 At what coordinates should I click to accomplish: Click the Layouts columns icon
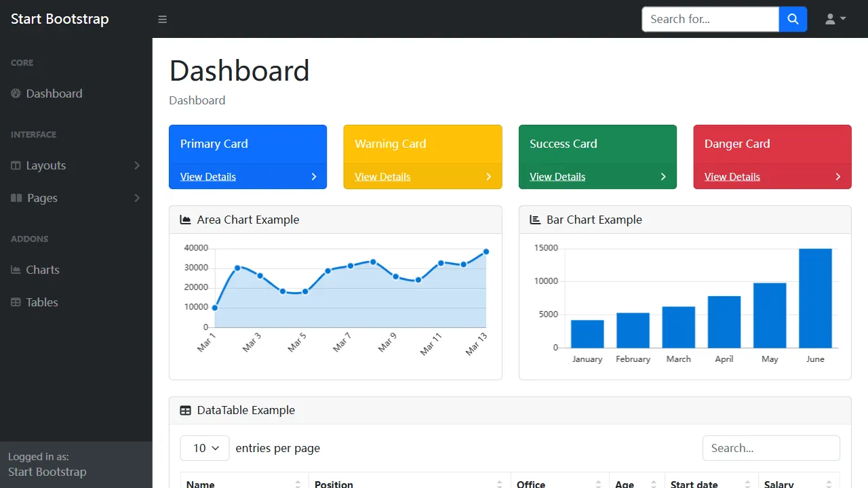tap(16, 165)
